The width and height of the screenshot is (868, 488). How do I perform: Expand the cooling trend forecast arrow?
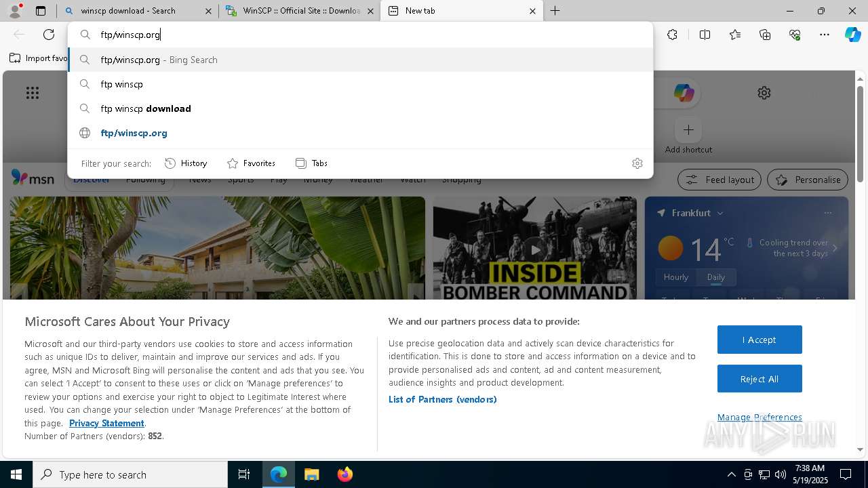click(835, 249)
